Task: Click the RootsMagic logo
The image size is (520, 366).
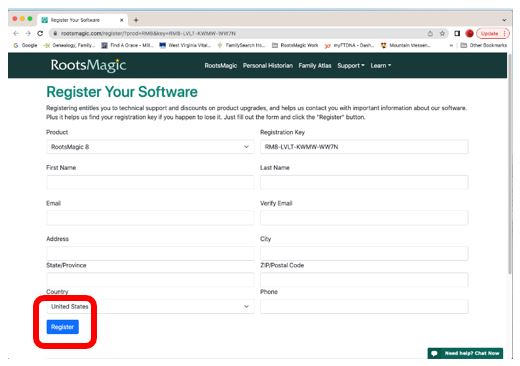Action: point(88,65)
